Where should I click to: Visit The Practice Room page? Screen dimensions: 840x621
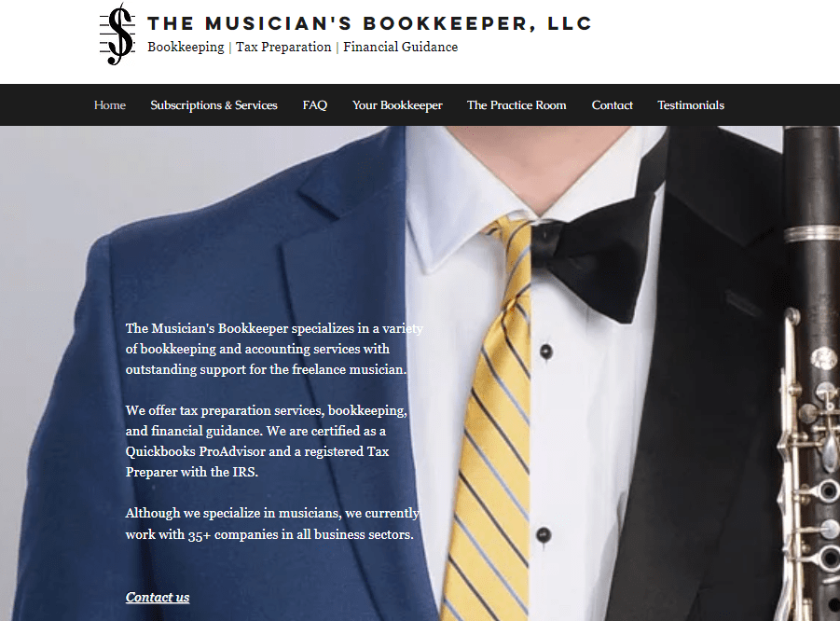[516, 105]
